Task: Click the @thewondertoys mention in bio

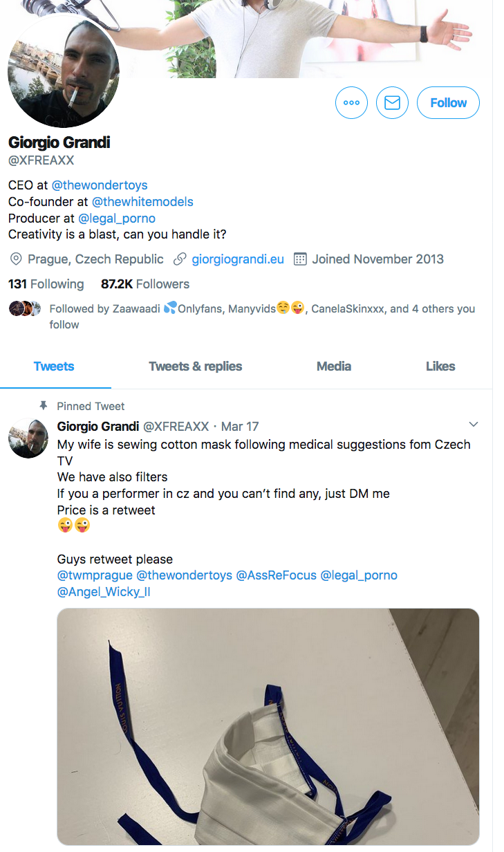Action: [x=100, y=185]
